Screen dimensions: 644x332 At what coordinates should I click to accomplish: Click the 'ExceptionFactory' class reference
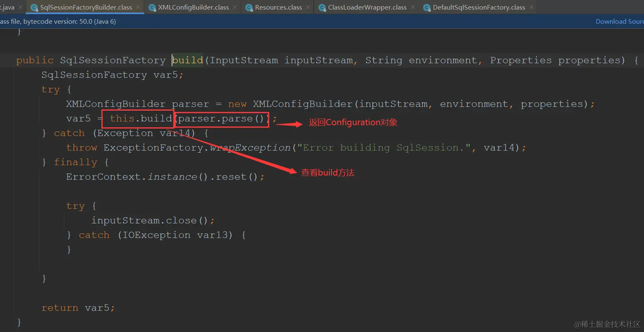[153, 148]
